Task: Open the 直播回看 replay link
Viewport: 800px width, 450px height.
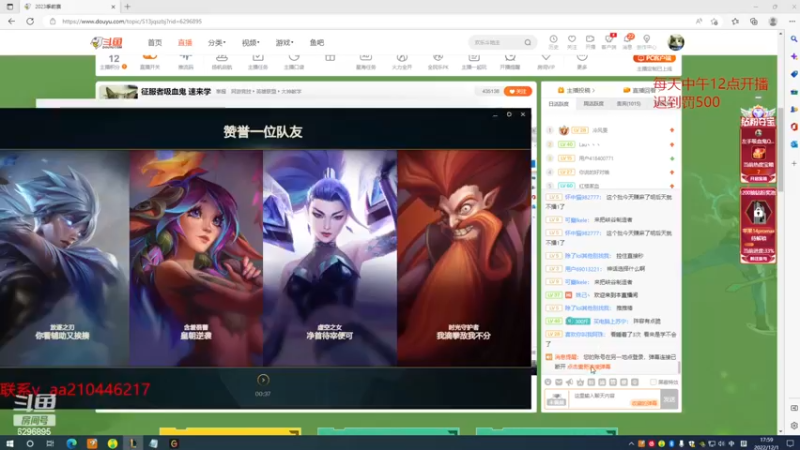Action: click(640, 90)
